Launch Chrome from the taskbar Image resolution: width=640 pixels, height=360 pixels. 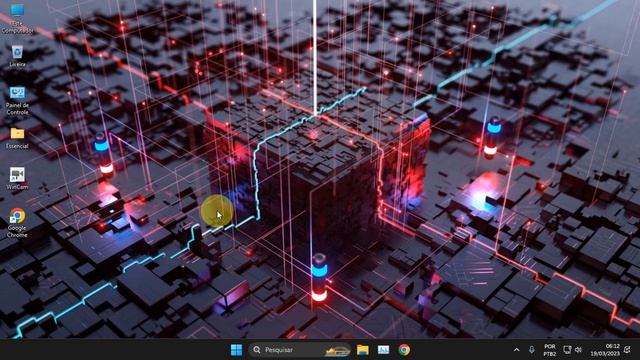(x=404, y=350)
